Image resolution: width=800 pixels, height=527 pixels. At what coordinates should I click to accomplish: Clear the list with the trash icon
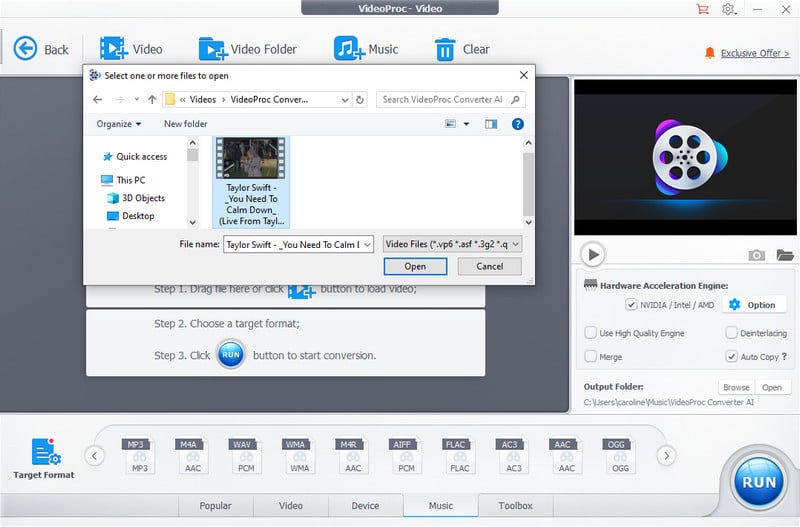(462, 49)
